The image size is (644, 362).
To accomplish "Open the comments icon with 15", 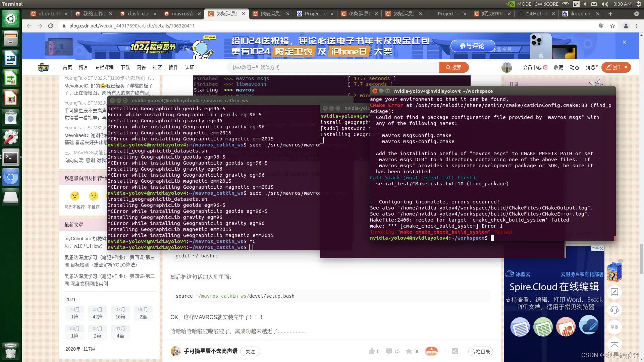I will pos(389,351).
